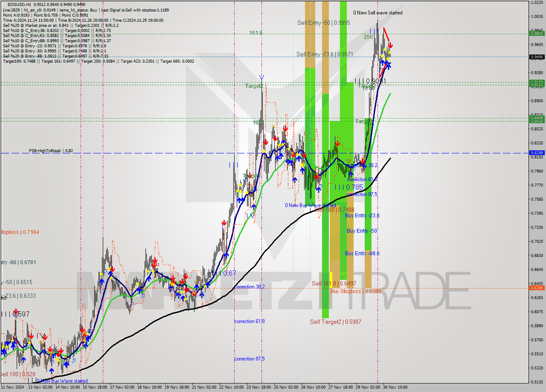Select the 'Sell Target2 | 0.5987' label
This screenshot has height=392, width=546.
[335, 322]
